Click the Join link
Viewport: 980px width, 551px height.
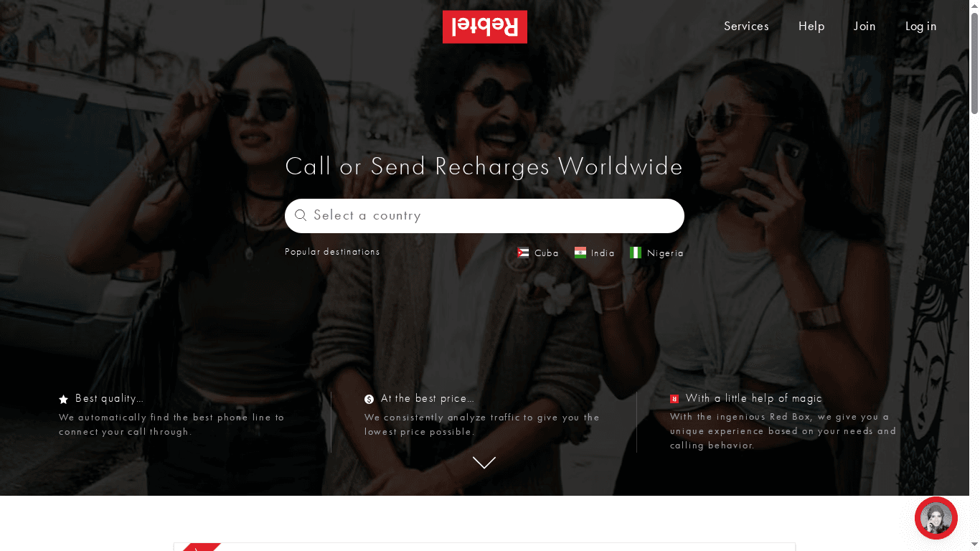864,27
